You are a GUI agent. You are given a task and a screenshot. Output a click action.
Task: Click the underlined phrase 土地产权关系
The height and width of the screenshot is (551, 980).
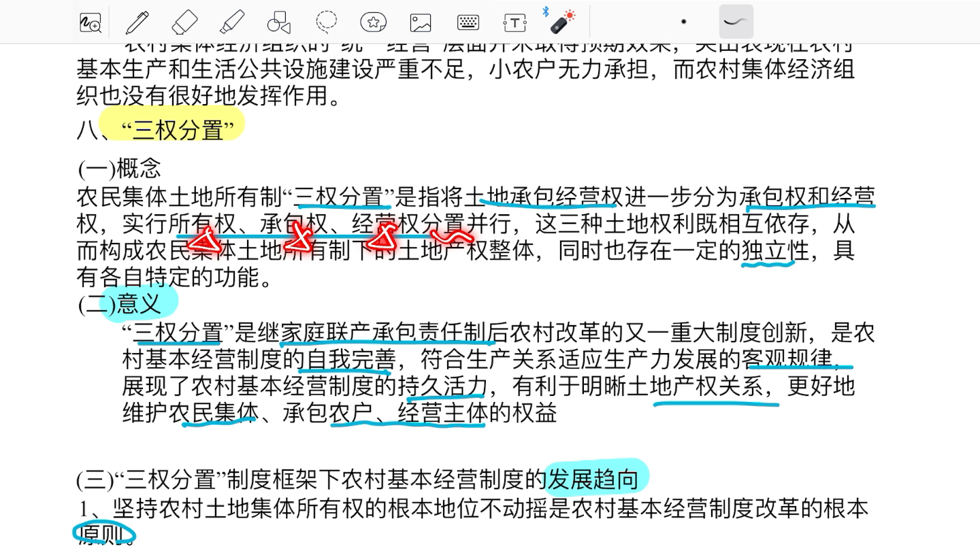tap(694, 386)
